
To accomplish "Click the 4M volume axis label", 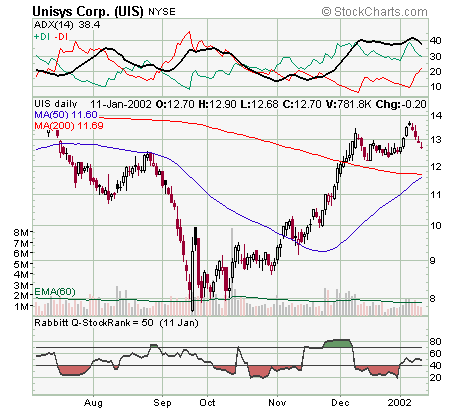I will click(21, 275).
